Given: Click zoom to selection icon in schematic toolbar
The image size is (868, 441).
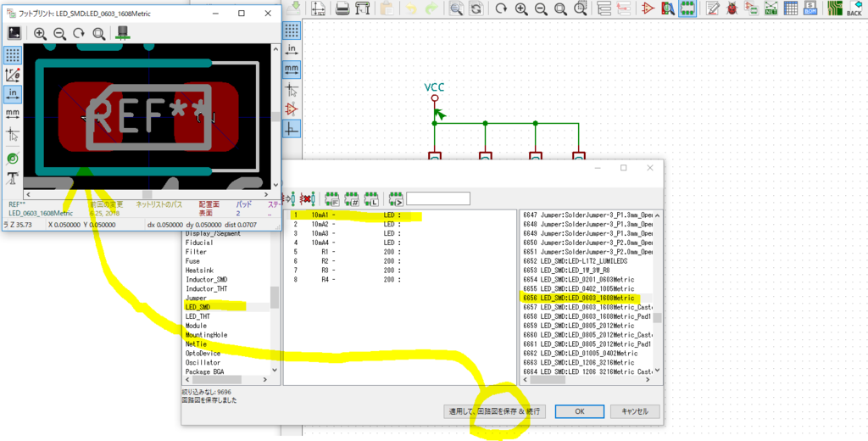Looking at the screenshot, I should click(581, 8).
